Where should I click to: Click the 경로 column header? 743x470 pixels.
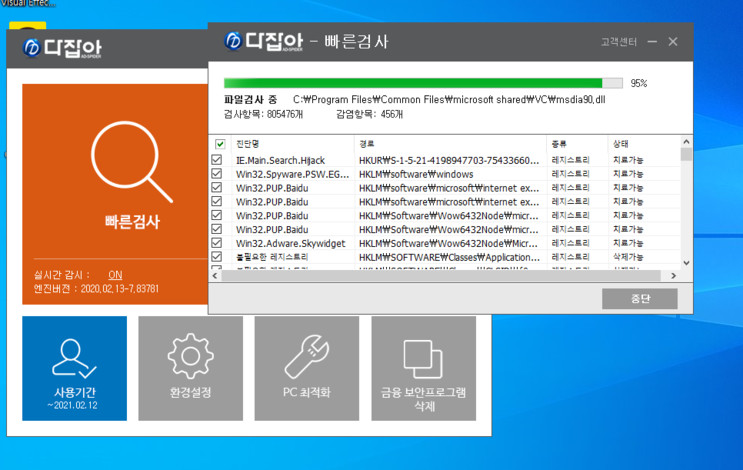367,144
